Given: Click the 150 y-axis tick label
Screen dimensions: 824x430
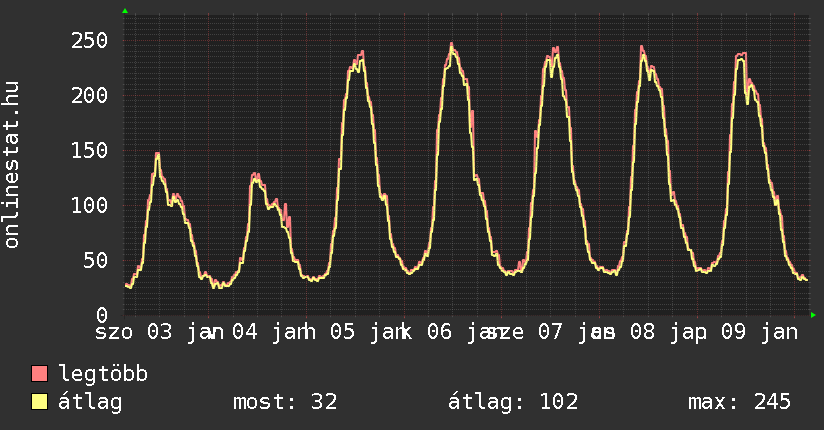Looking at the screenshot, I should tap(89, 150).
